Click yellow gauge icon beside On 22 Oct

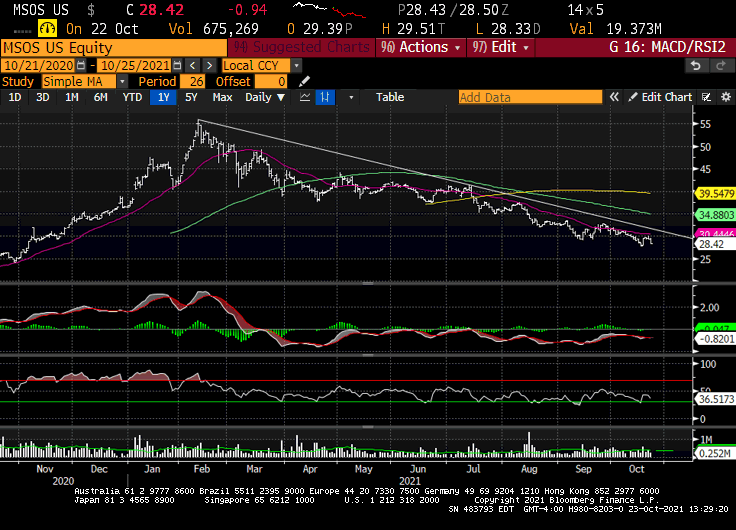coord(47,29)
